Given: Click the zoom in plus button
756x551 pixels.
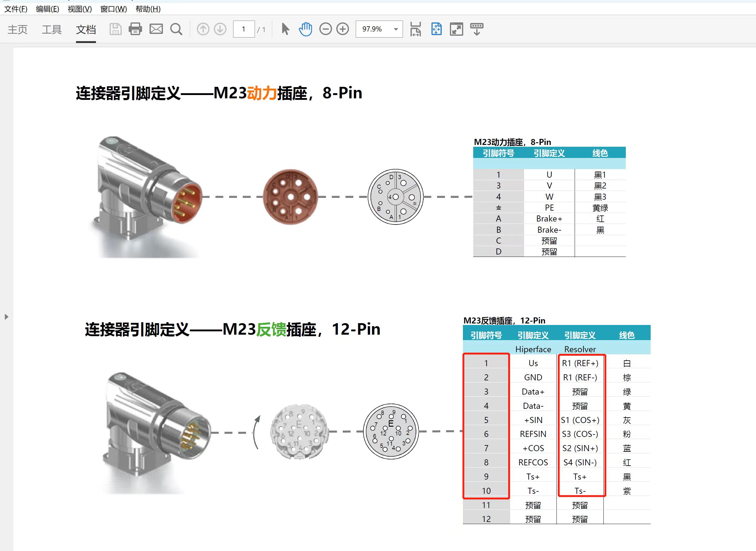Looking at the screenshot, I should pyautogui.click(x=342, y=29).
